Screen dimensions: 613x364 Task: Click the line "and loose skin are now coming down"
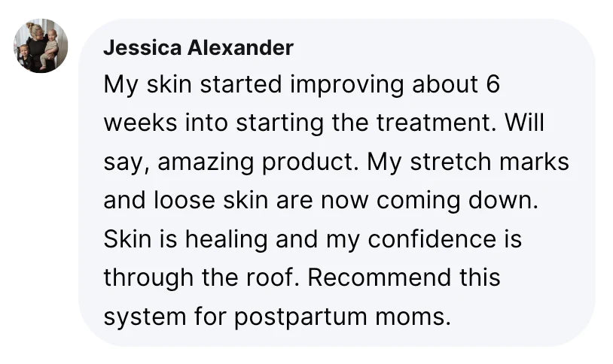coord(316,201)
